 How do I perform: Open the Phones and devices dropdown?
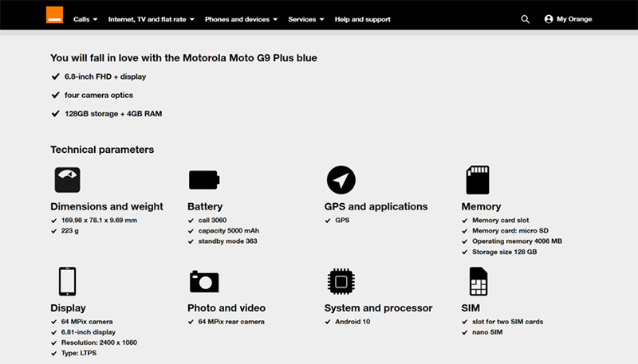pyautogui.click(x=241, y=19)
